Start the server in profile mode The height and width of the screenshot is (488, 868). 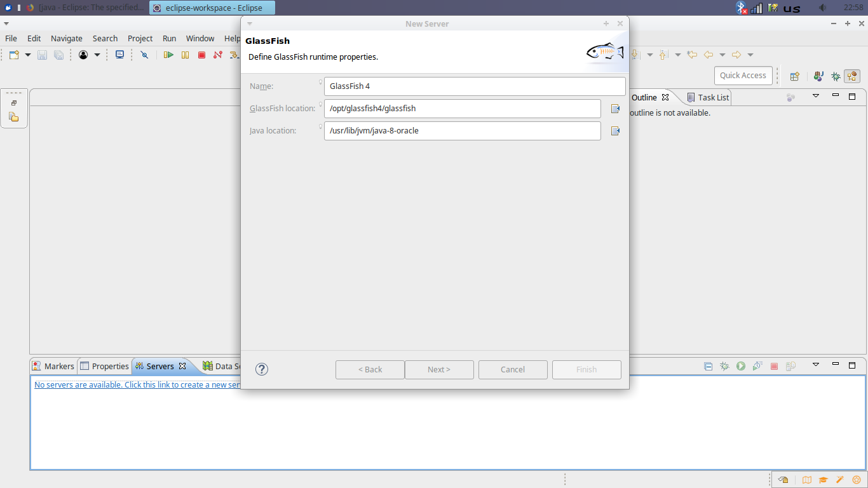[x=757, y=366]
